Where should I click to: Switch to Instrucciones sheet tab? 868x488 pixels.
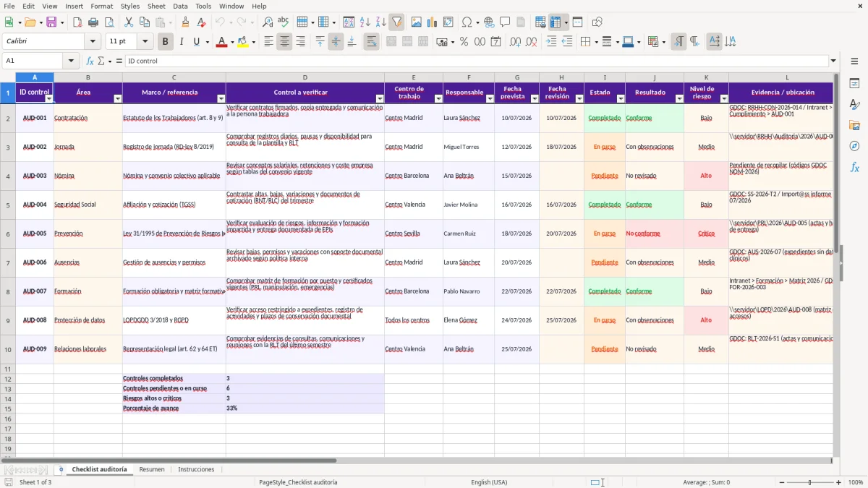[x=196, y=470]
